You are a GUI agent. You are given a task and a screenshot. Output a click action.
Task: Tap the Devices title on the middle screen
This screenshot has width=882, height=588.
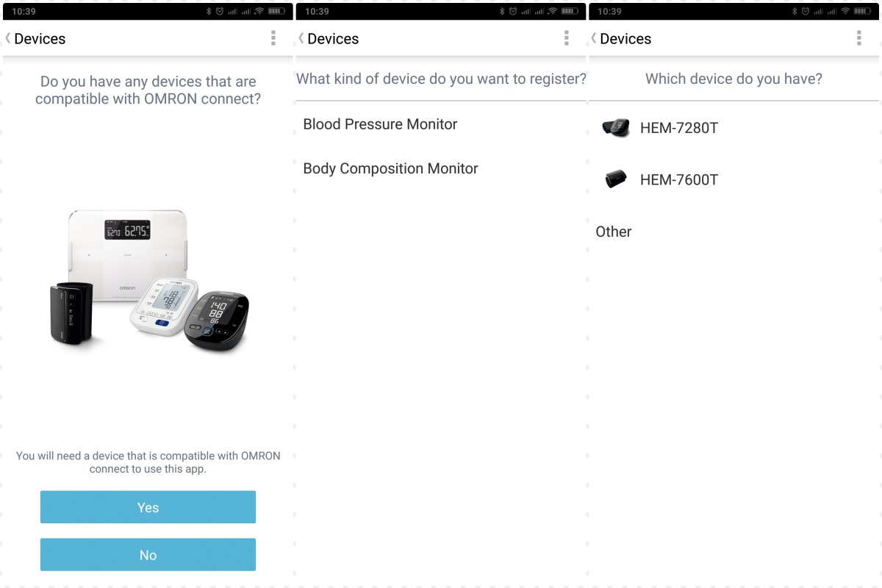(x=333, y=39)
